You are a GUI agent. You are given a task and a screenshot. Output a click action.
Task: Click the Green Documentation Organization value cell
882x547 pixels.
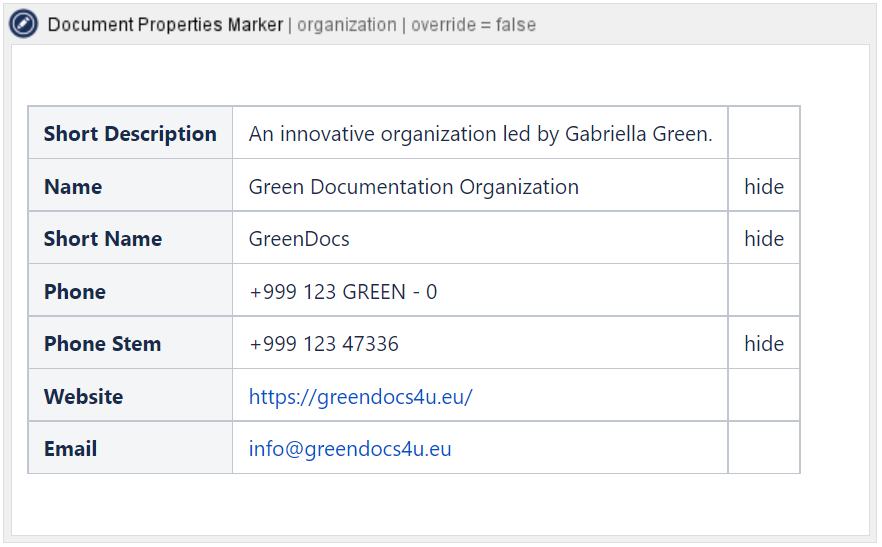[x=413, y=187]
